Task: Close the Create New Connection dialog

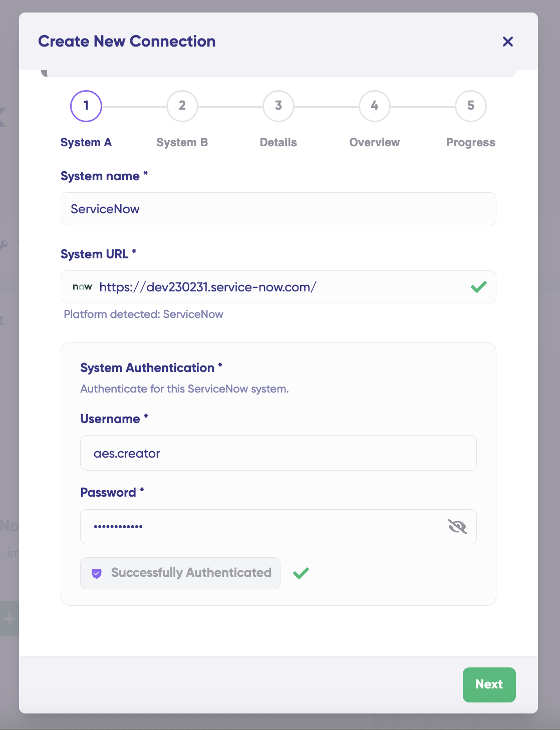Action: tap(507, 42)
